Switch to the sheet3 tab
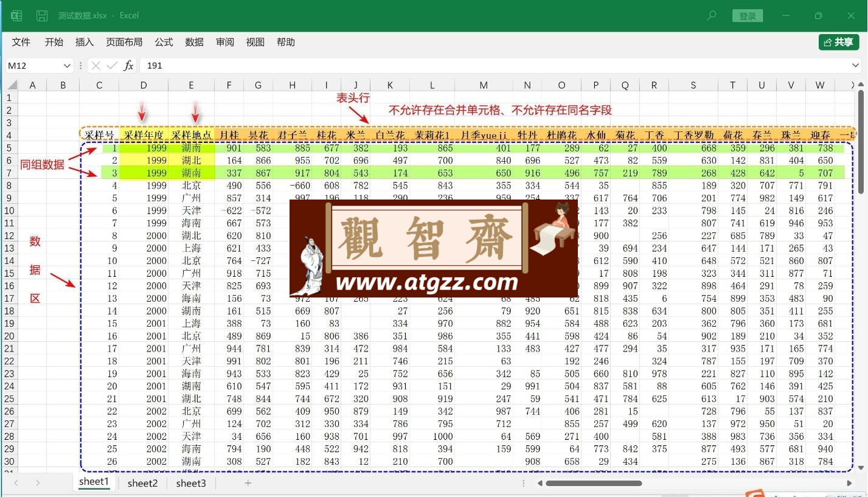Screen dimensions: 868x497 (x=191, y=483)
